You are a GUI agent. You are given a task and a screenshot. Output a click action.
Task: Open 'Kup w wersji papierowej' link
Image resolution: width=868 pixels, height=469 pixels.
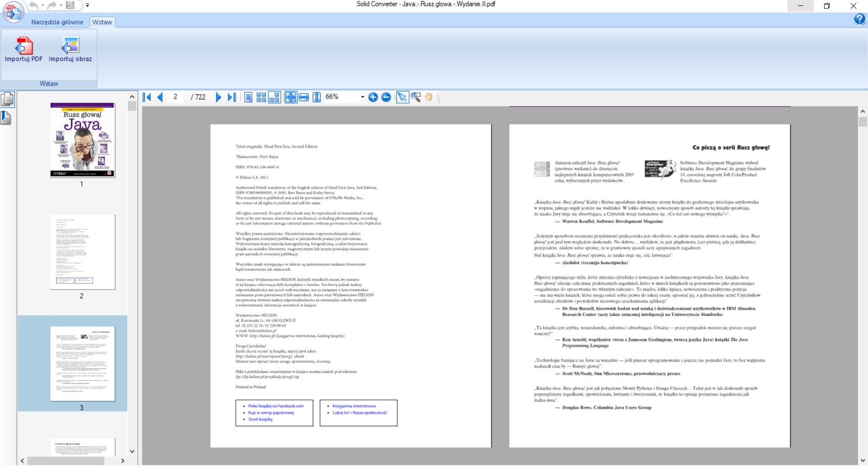click(x=271, y=413)
